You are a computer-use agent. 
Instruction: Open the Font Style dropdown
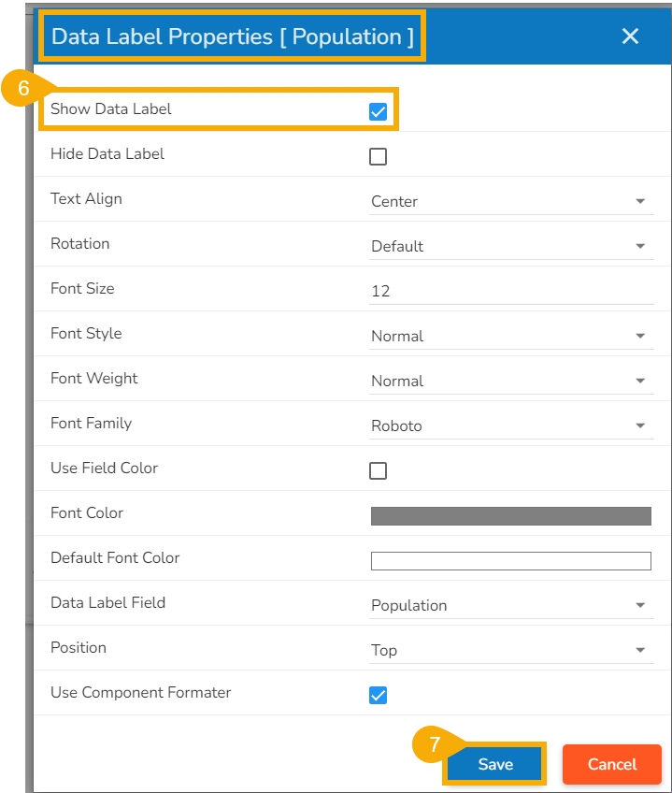(511, 337)
